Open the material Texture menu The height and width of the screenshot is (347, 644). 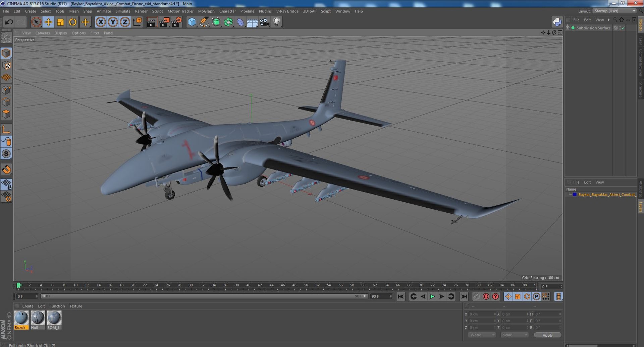pos(75,306)
